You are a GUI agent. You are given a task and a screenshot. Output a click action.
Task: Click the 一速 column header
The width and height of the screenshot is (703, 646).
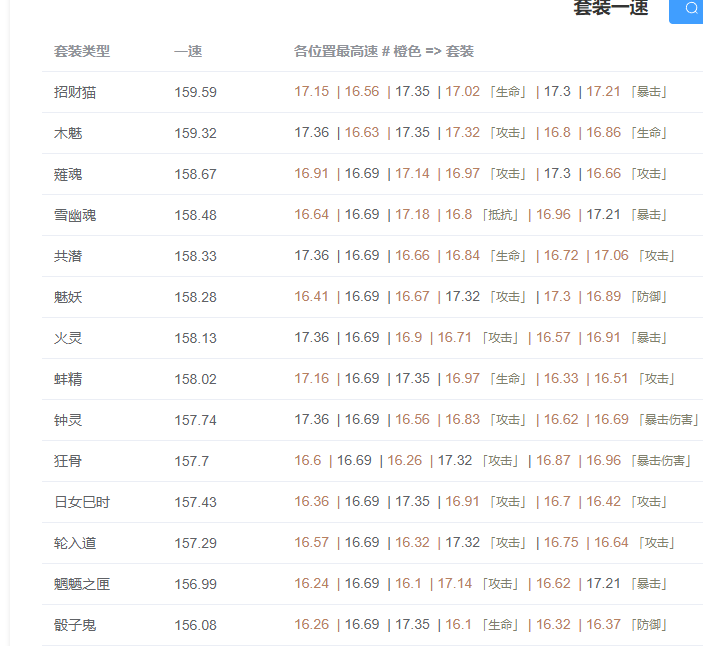pyautogui.click(x=188, y=51)
